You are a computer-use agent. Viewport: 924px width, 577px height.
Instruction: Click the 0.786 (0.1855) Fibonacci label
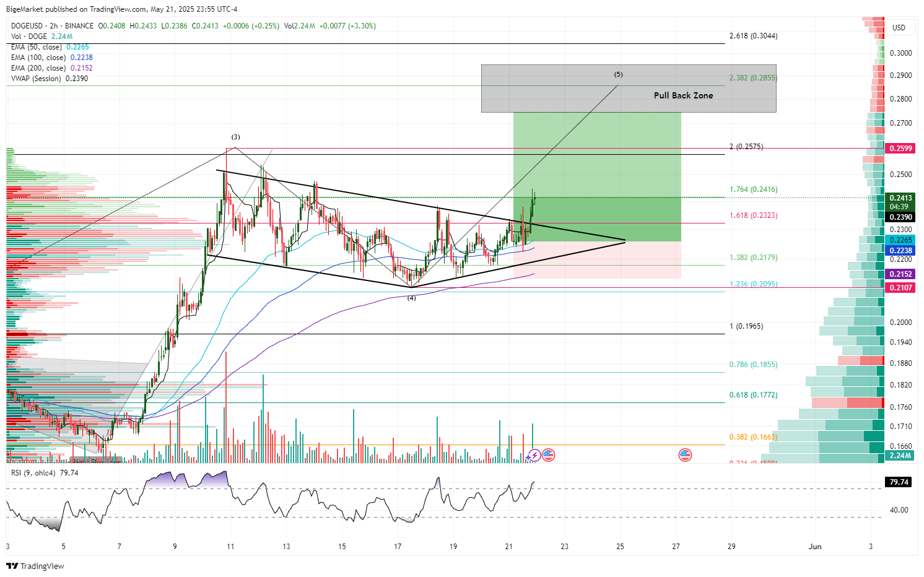point(754,365)
